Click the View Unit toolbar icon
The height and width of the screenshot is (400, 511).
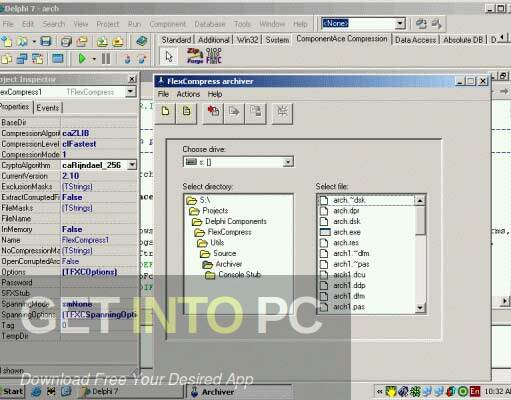7,59
